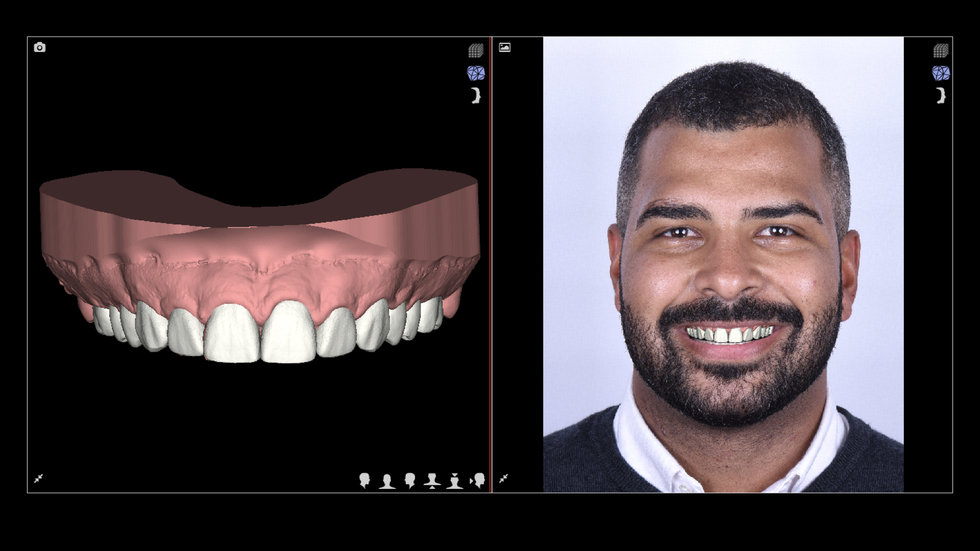The height and width of the screenshot is (551, 980).
Task: Click the red divider between panels
Action: pyautogui.click(x=491, y=264)
